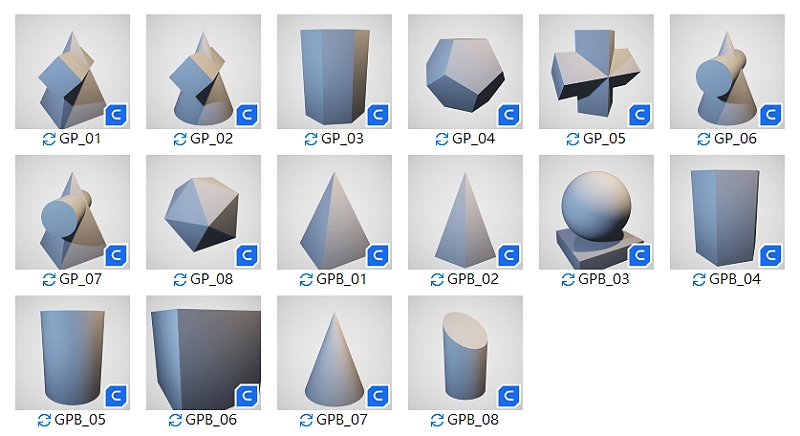
Task: Click the GPB_04 file name label
Action: click(x=735, y=279)
